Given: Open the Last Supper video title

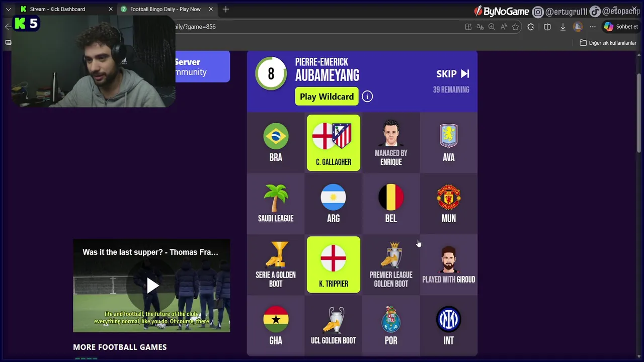Looking at the screenshot, I should click(150, 252).
